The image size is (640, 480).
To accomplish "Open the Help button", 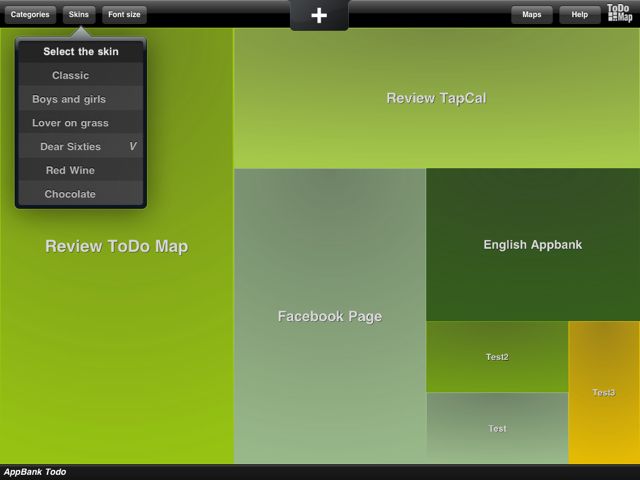I will 580,15.
